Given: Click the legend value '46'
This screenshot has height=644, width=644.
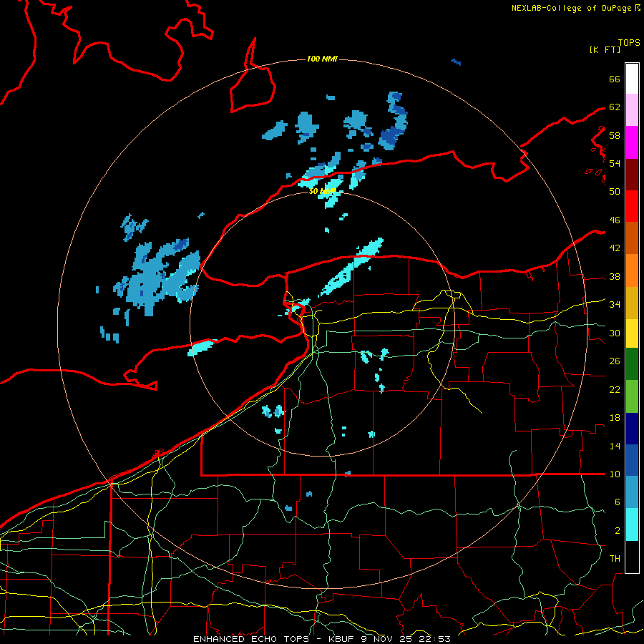Looking at the screenshot, I should (x=615, y=220).
